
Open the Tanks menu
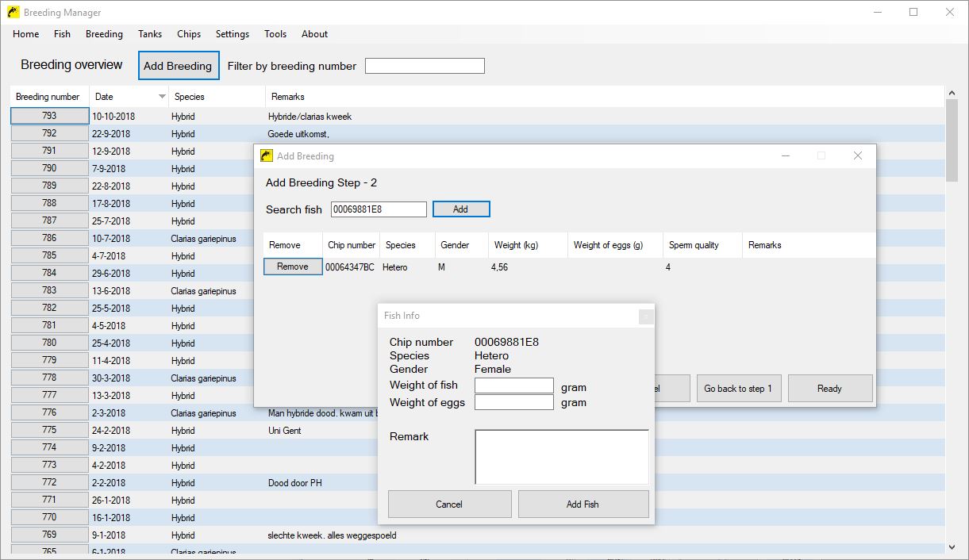pyautogui.click(x=150, y=34)
